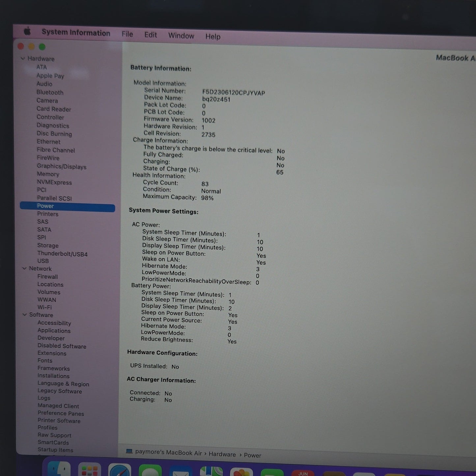Viewport: 476px width, 476px height.
Task: Launch Launchpad from the Dock
Action: pos(90,470)
